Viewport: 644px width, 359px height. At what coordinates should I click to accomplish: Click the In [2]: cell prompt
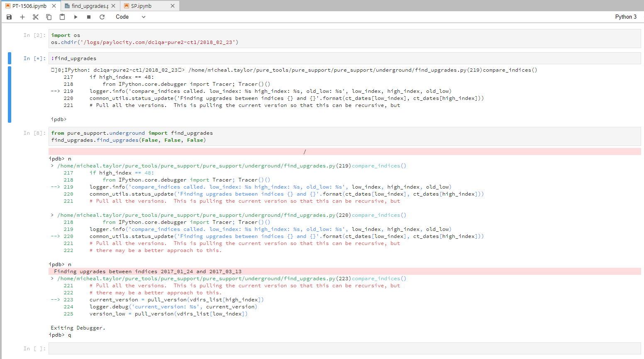[34, 35]
